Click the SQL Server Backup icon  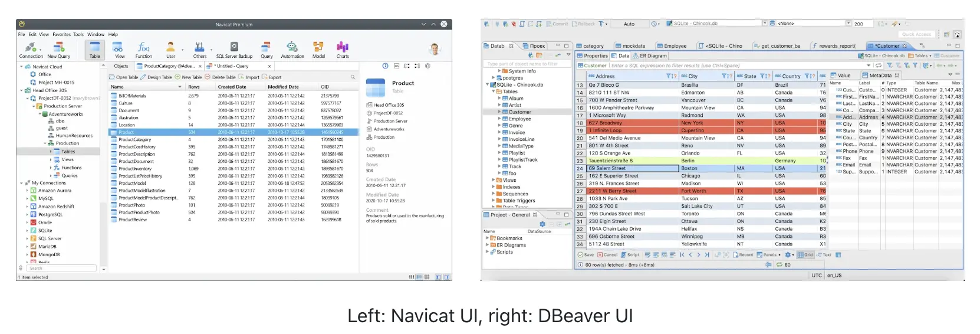click(x=234, y=49)
